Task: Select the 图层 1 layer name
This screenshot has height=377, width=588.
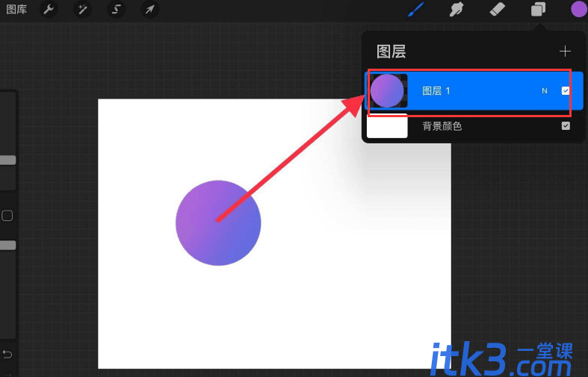Action: click(436, 90)
